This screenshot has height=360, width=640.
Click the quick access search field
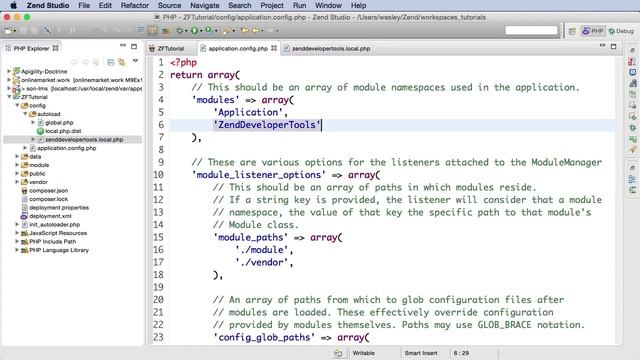pyautogui.click(x=531, y=30)
